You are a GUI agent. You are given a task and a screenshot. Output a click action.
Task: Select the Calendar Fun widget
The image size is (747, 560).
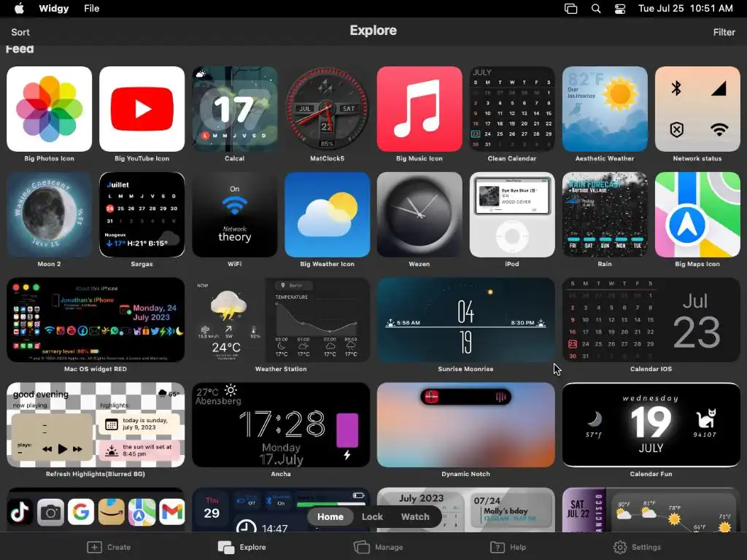pyautogui.click(x=651, y=425)
